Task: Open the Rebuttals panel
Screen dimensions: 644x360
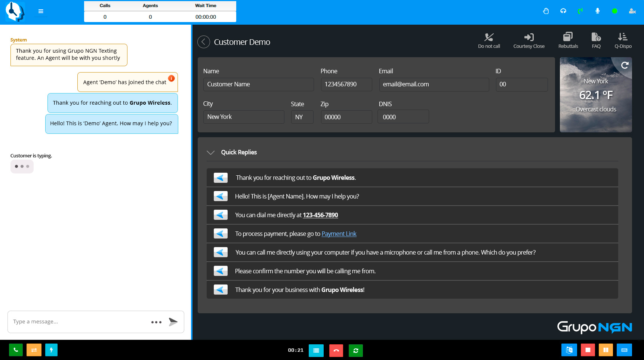Action: tap(568, 40)
